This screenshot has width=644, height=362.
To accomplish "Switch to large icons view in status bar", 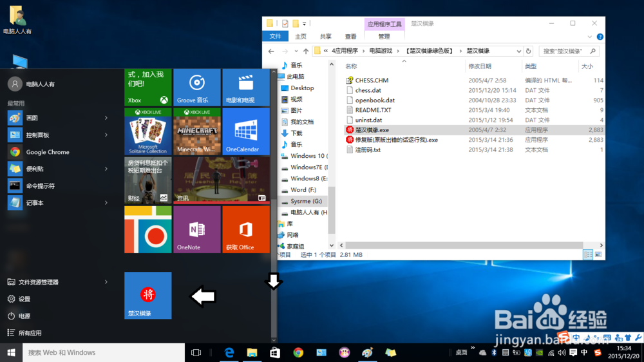I will pyautogui.click(x=598, y=255).
